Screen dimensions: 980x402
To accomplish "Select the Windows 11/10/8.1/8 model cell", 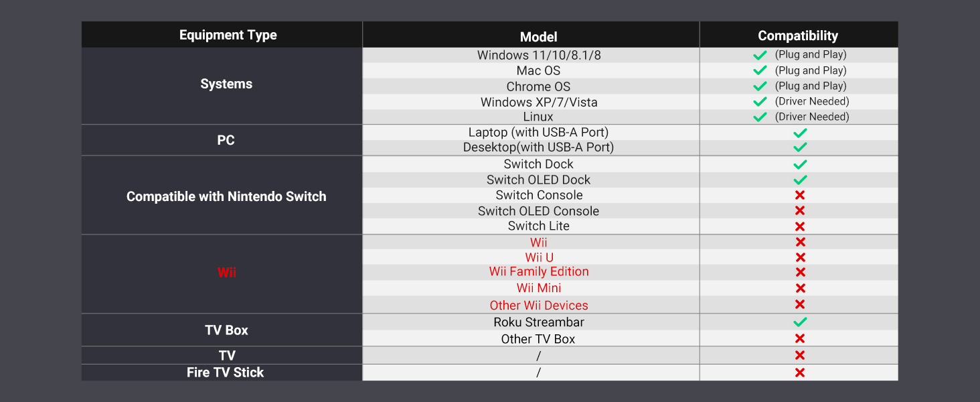I will [x=539, y=55].
